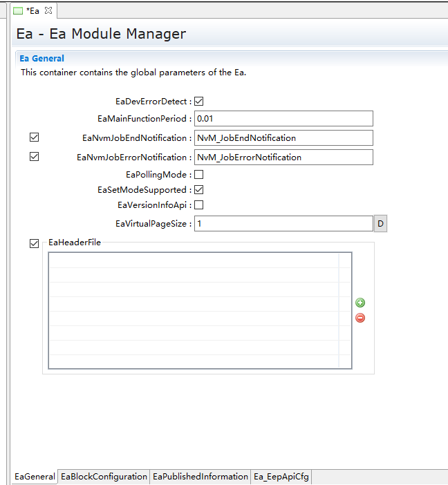Image resolution: width=448 pixels, height=485 pixels.
Task: Select the first row in EaHeaderFile list
Action: point(194,260)
